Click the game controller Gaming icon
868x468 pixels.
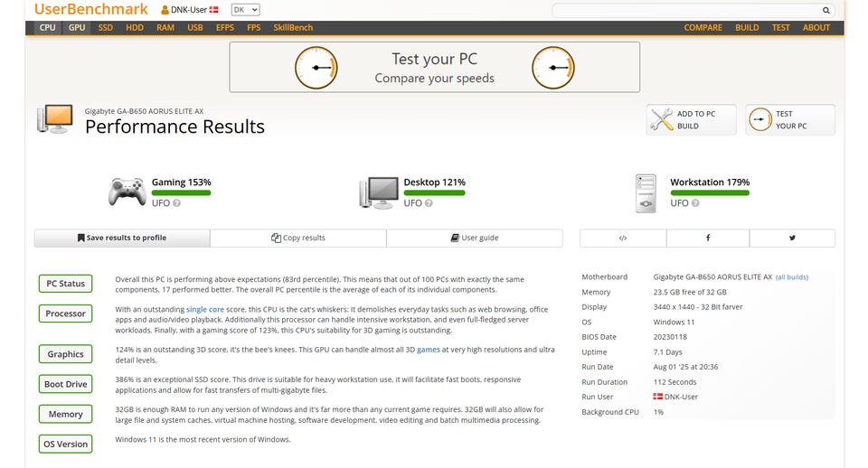(127, 192)
